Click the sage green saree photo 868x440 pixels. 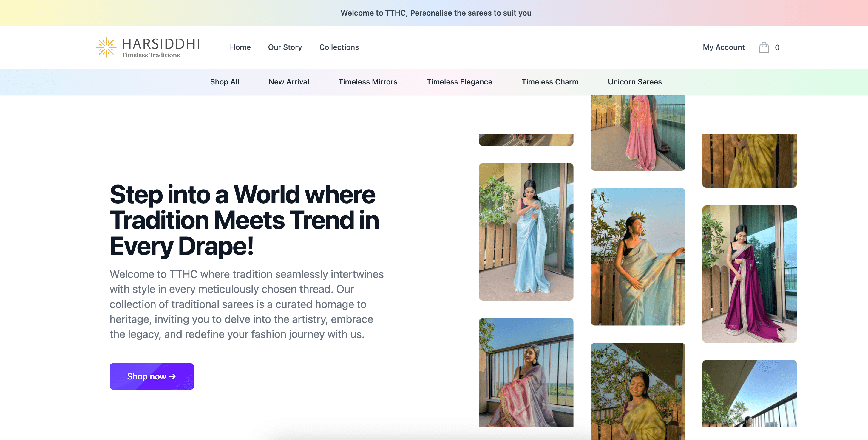[x=637, y=256]
